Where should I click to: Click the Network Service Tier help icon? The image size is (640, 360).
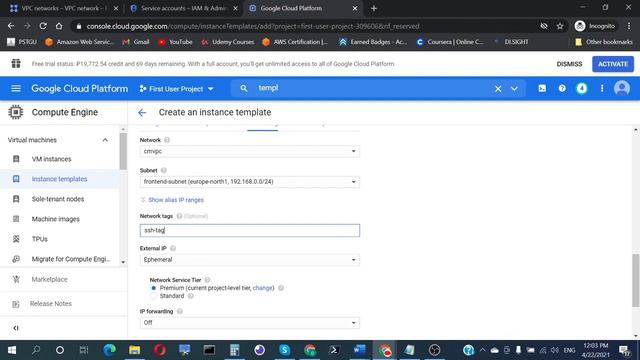point(207,280)
